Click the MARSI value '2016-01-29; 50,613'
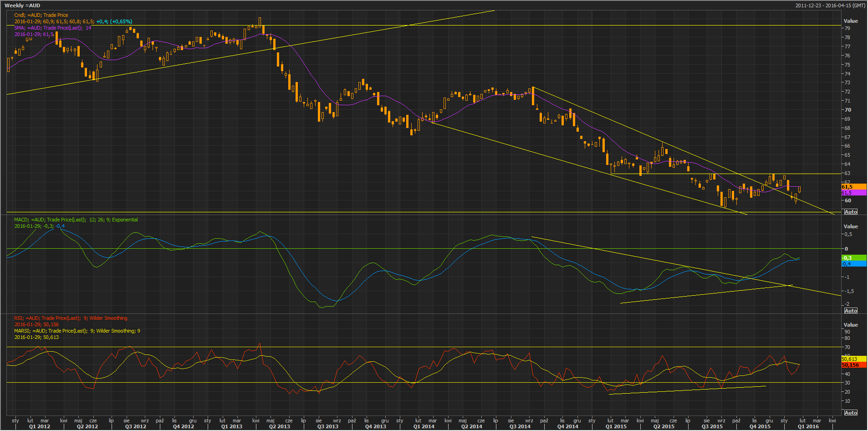868x431 pixels. pyautogui.click(x=36, y=337)
